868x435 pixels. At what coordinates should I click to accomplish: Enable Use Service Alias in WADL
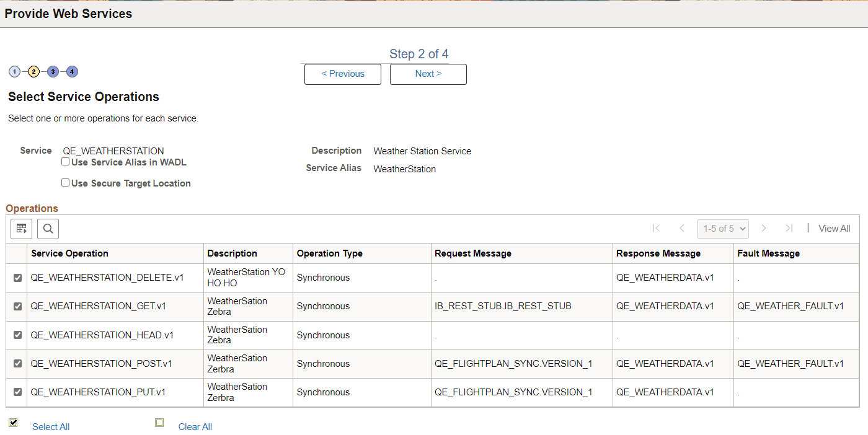click(x=65, y=161)
